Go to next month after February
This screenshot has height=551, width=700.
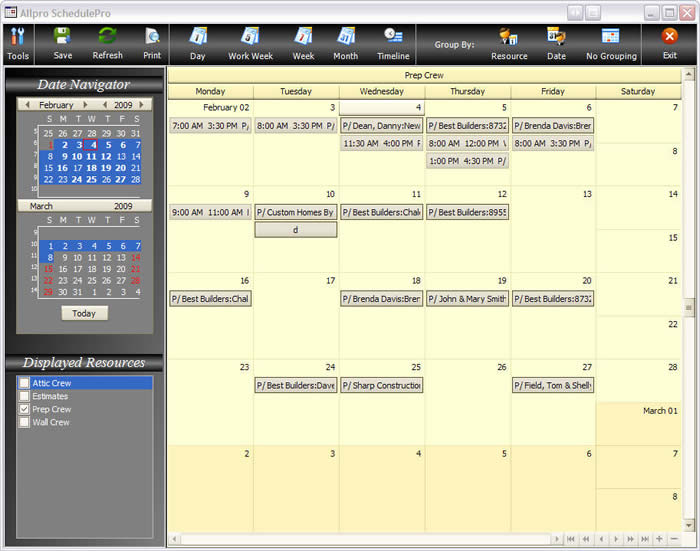click(x=85, y=104)
